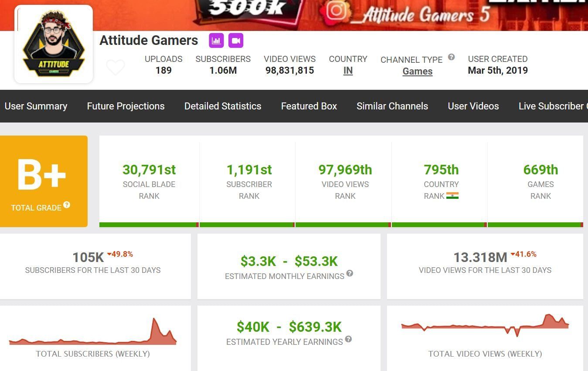Click the 1,191st subscriber rank
The width and height of the screenshot is (588, 371).
pos(249,170)
